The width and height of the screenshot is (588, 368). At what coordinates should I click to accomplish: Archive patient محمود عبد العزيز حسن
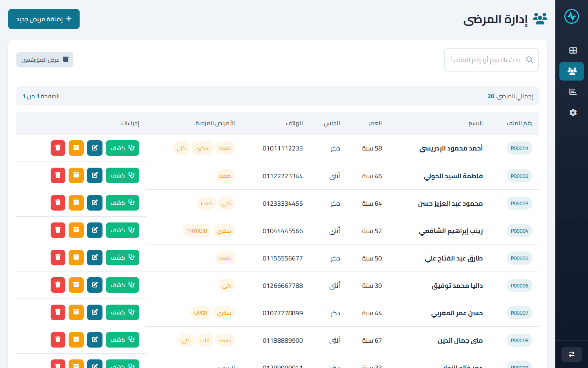tap(76, 203)
